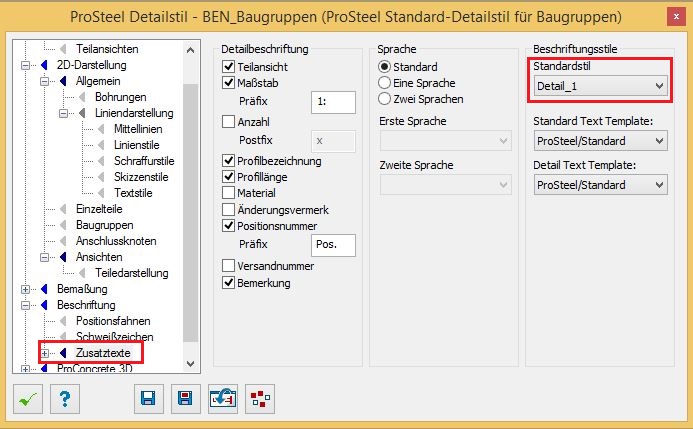Toggle the Profillänge checkbox

228,177
